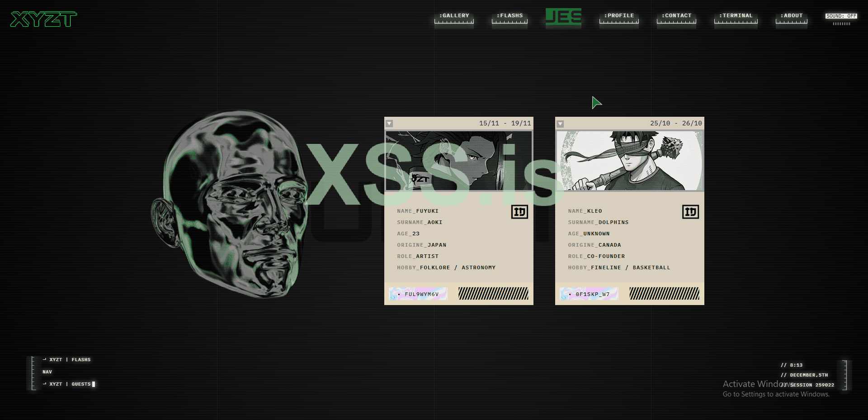This screenshot has height=420, width=868.
Task: Open Fuyuki's guest card artwork
Action: coord(459,161)
